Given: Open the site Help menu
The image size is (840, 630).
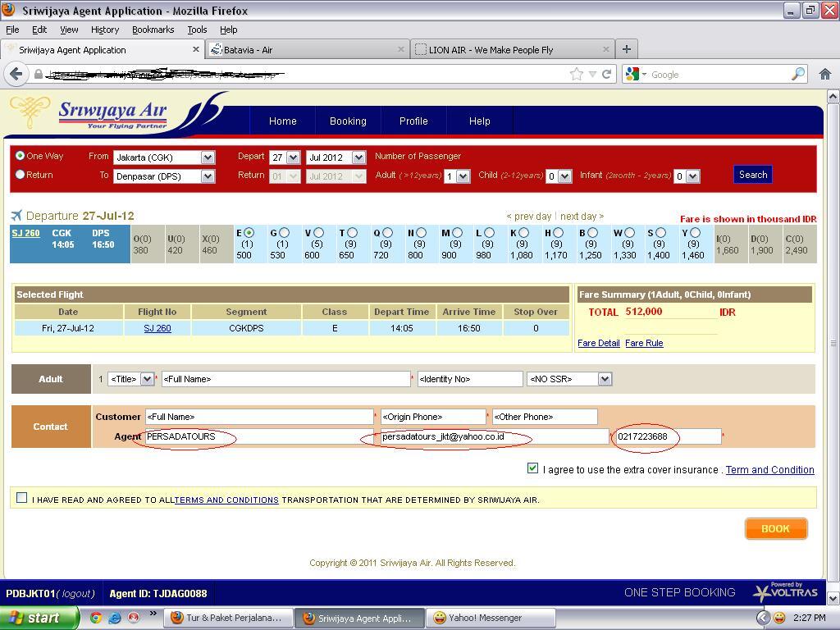Looking at the screenshot, I should point(479,121).
